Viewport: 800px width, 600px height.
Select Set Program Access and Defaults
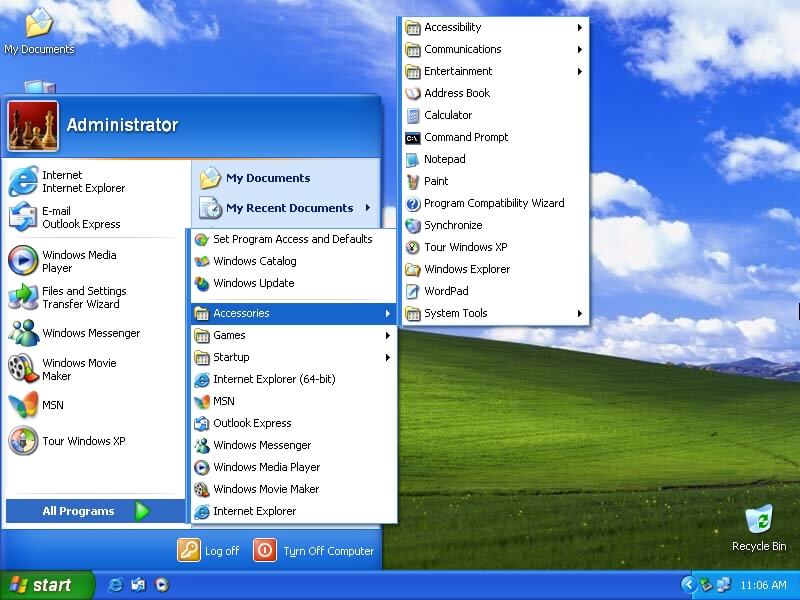point(292,239)
